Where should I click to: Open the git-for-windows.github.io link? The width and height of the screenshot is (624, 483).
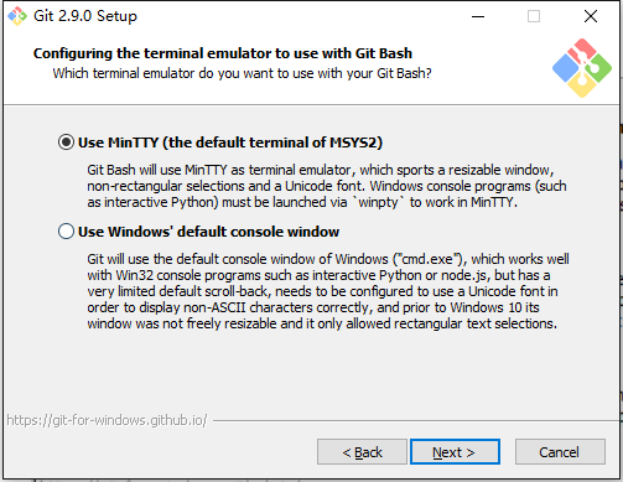[107, 420]
